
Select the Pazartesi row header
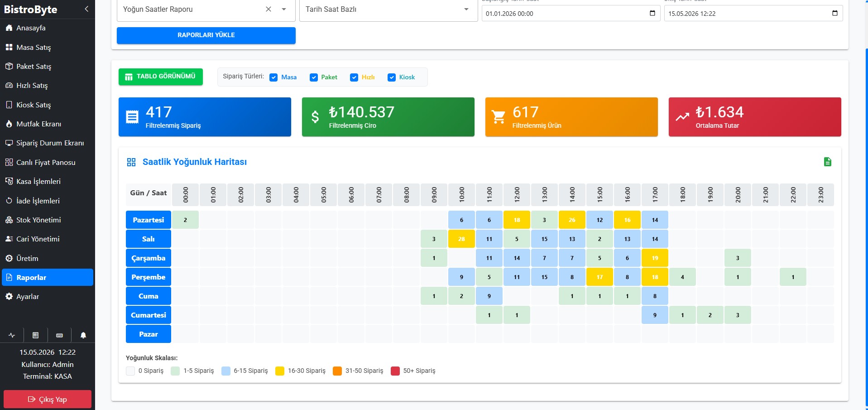point(149,220)
